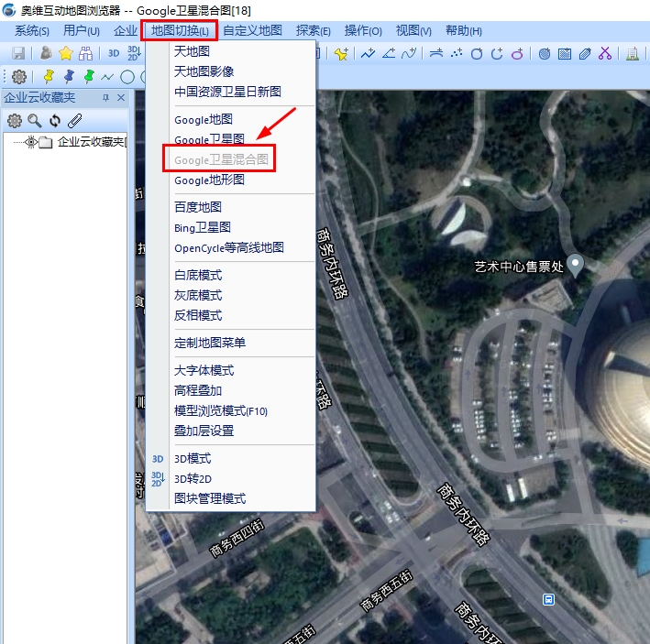The width and height of the screenshot is (650, 644).
Task: Toggle eye visibility of 企业云收藏夹 folder
Action: (x=31, y=142)
